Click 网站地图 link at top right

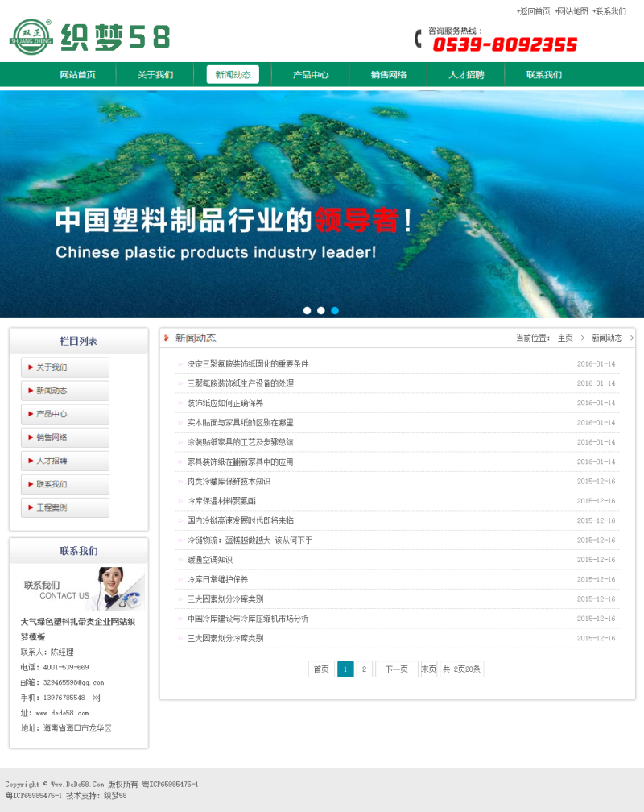[x=572, y=11]
